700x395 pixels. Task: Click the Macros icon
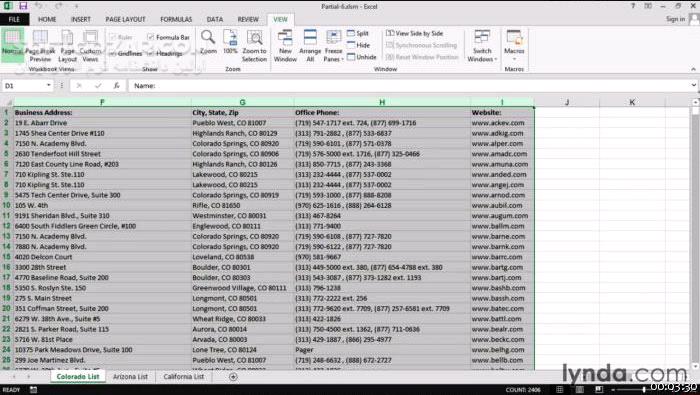pyautogui.click(x=514, y=38)
